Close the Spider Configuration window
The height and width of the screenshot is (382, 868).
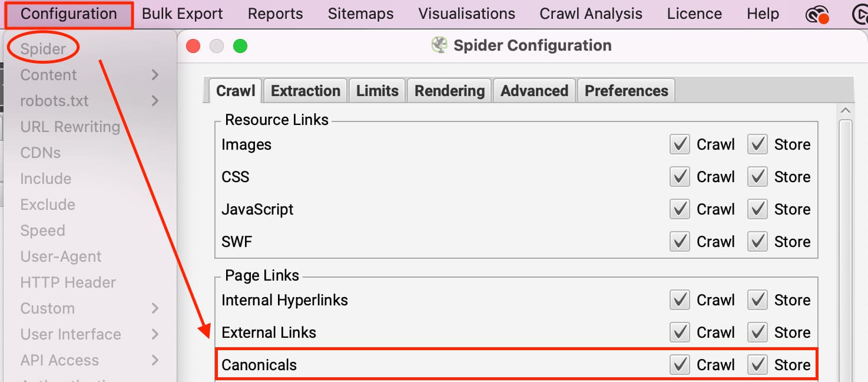193,46
